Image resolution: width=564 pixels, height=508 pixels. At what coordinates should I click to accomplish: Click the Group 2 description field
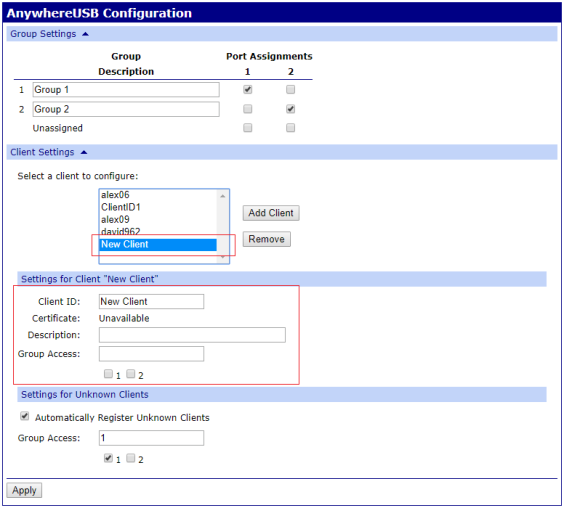[x=126, y=109]
